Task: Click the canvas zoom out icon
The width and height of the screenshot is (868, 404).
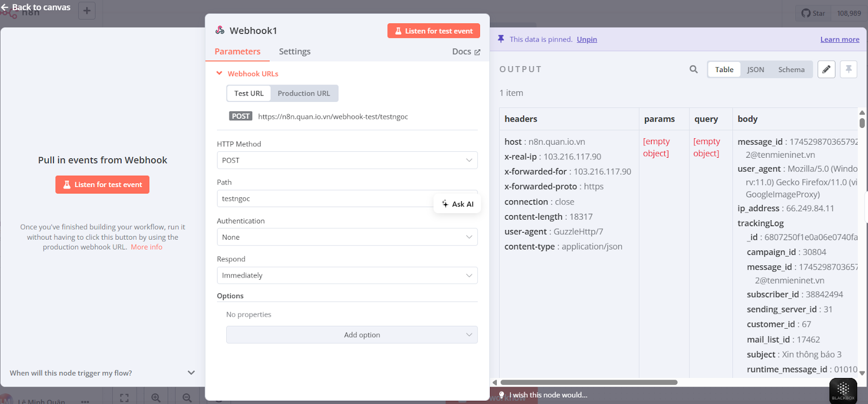Action: coord(187,397)
